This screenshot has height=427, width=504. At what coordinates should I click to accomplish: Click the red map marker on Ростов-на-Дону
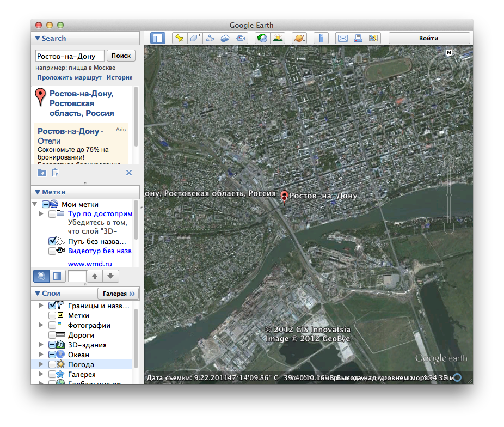coord(284,197)
